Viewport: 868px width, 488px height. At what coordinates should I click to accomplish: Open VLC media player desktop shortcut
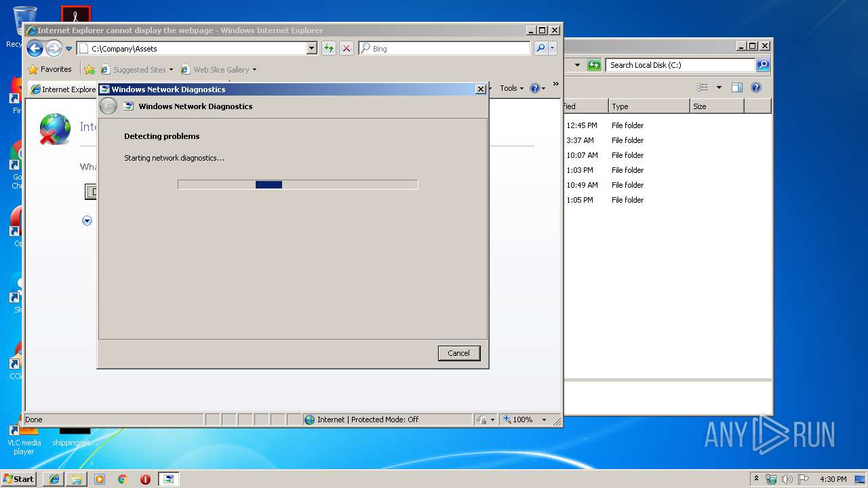coord(24,438)
